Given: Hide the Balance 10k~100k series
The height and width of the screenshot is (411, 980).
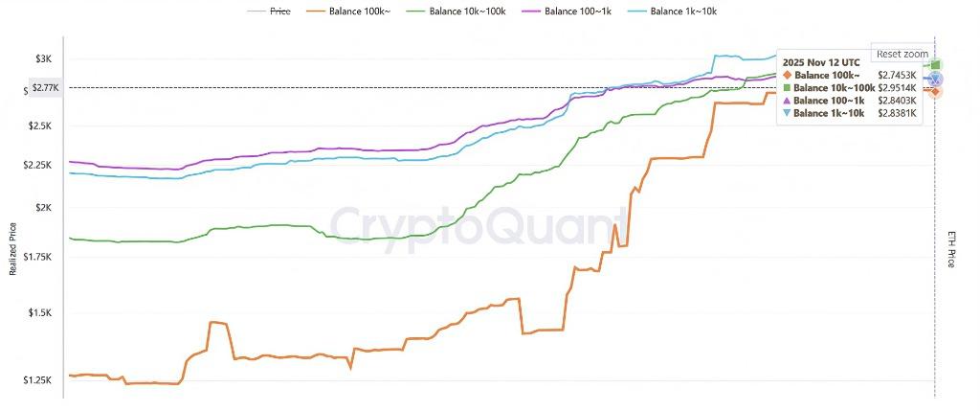Looking at the screenshot, I should pyautogui.click(x=466, y=11).
